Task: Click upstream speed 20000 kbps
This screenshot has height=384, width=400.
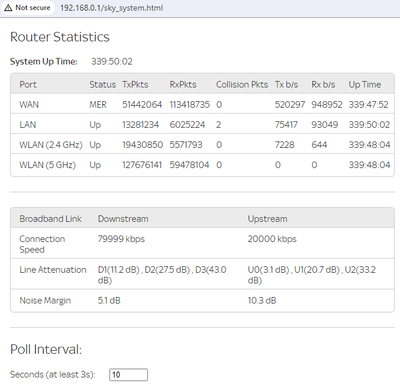Action: point(272,239)
